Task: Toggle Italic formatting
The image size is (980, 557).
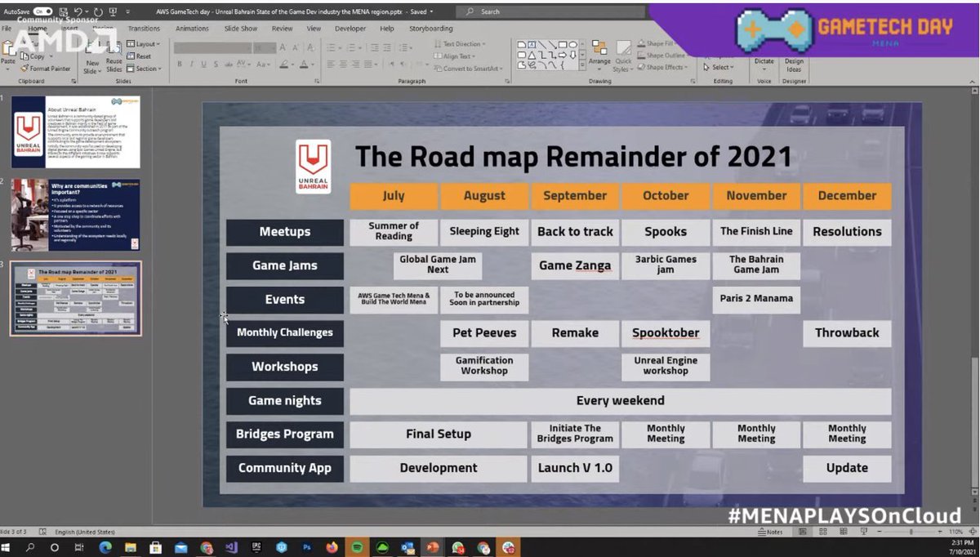Action: (x=191, y=65)
